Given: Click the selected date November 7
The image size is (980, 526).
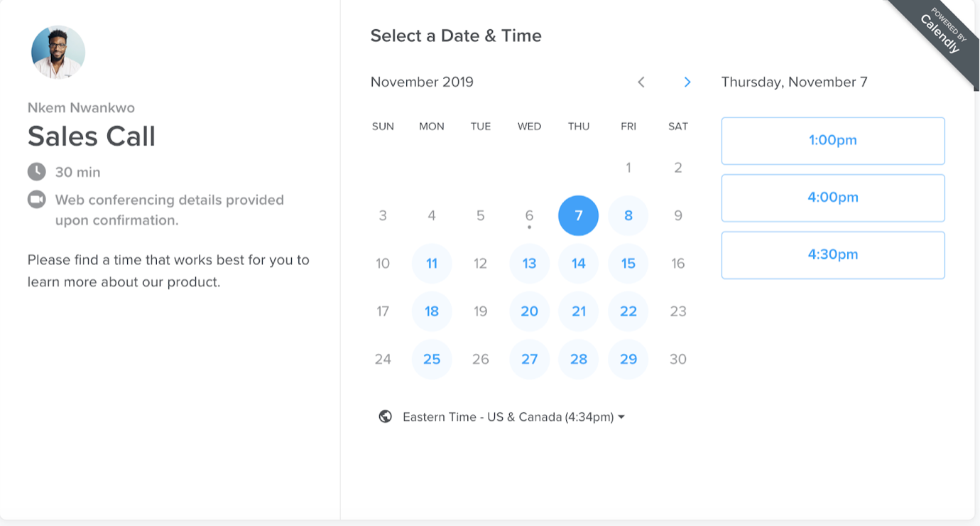Looking at the screenshot, I should [x=579, y=215].
